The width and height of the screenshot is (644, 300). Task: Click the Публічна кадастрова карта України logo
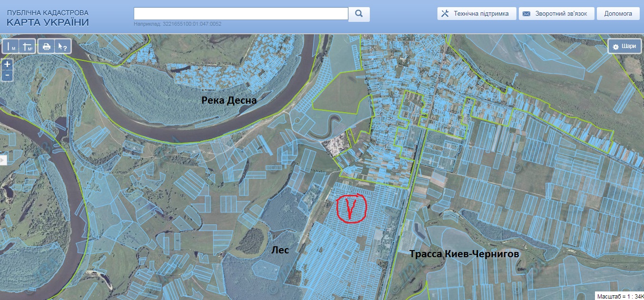pos(48,18)
